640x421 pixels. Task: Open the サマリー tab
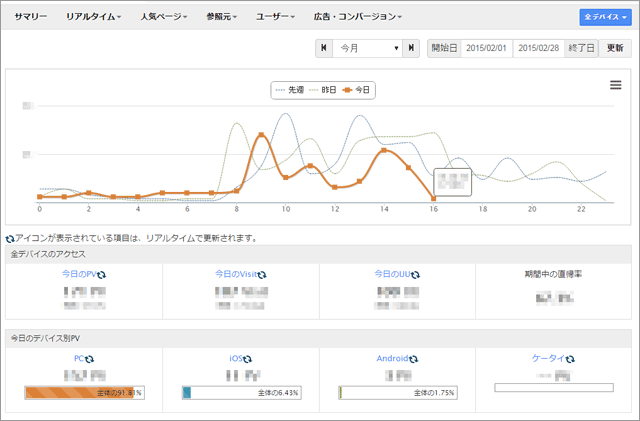tap(31, 17)
